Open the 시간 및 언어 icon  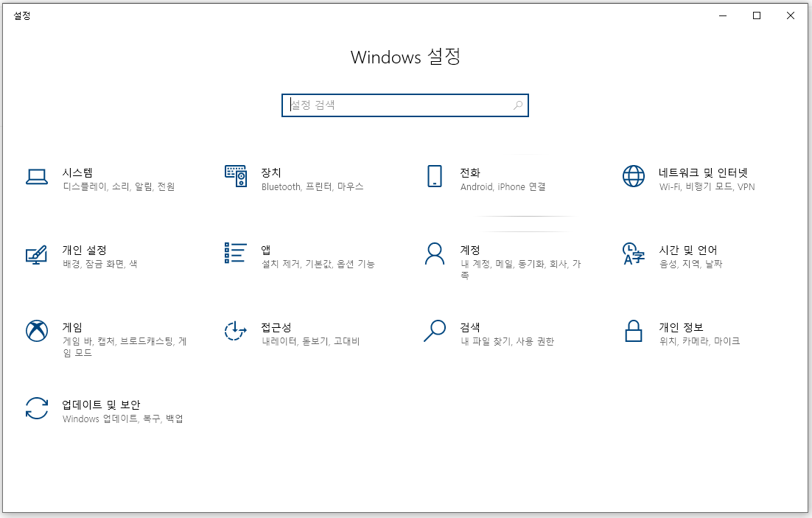tap(634, 253)
